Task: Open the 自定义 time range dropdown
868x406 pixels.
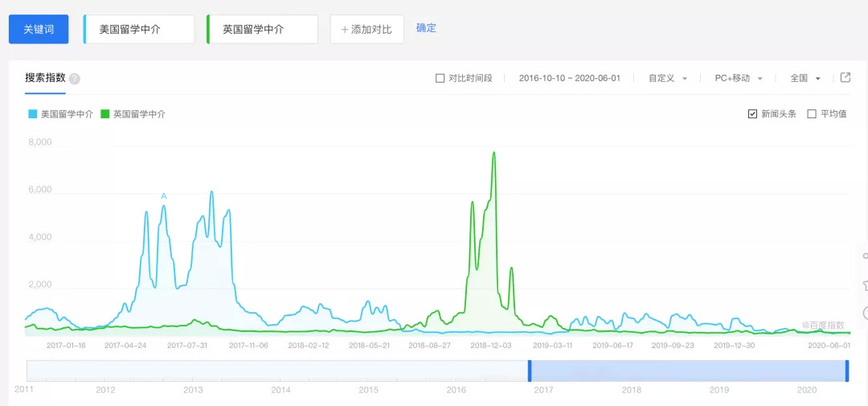Action: click(667, 79)
